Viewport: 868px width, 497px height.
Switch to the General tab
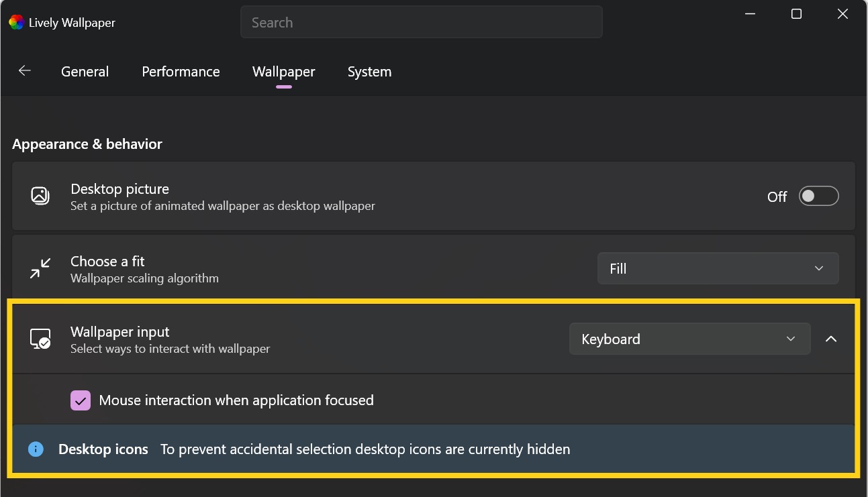(x=85, y=71)
